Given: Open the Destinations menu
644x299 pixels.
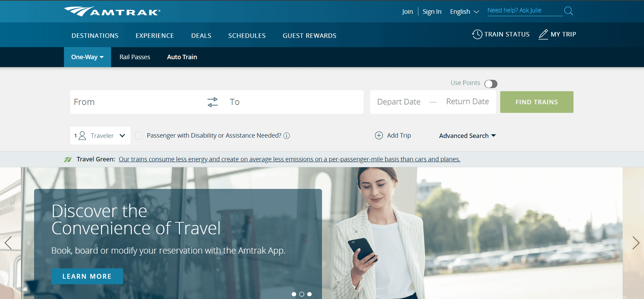Looking at the screenshot, I should point(95,35).
